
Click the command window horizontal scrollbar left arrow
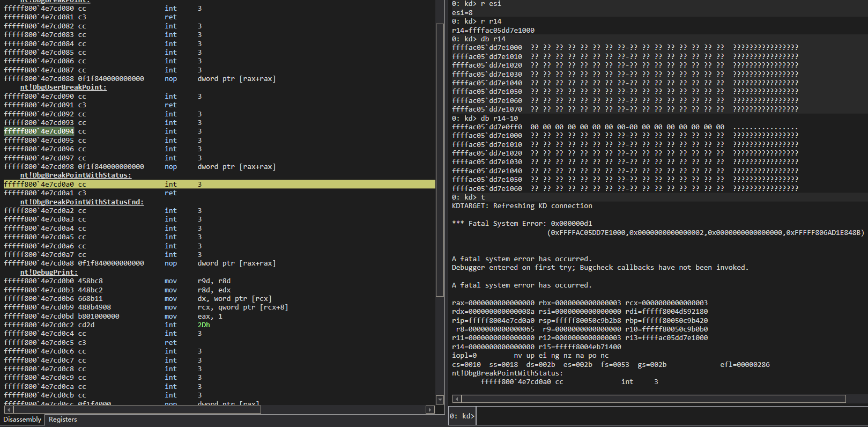tap(457, 399)
